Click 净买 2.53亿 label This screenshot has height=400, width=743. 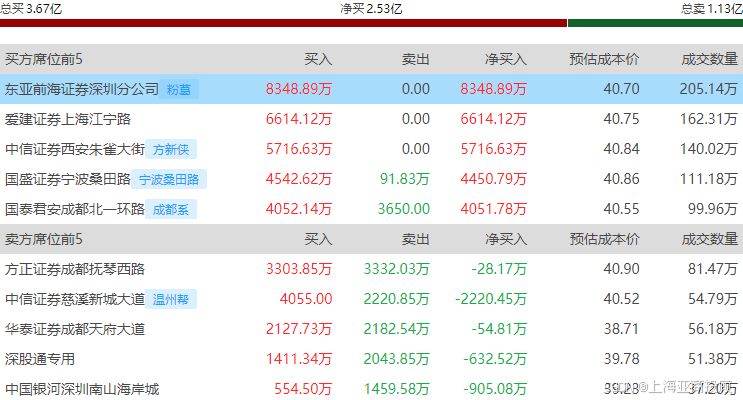[x=371, y=9]
